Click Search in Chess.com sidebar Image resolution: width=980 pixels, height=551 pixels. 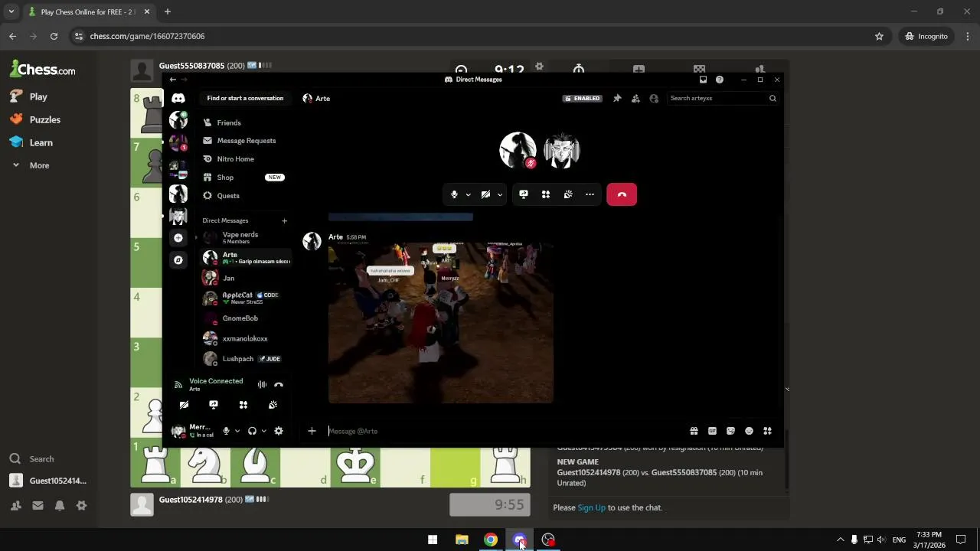pyautogui.click(x=41, y=459)
